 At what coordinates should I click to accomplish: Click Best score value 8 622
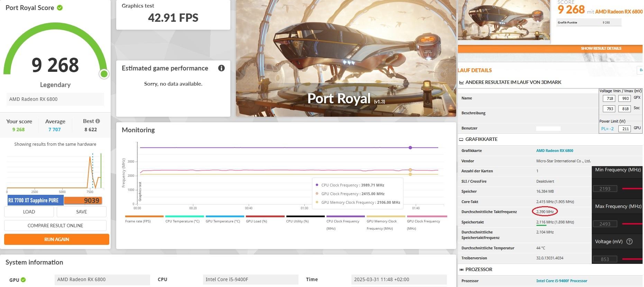tap(91, 130)
